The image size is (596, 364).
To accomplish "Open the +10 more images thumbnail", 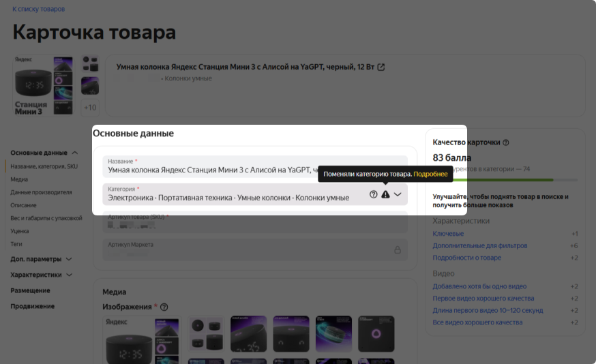I will (90, 107).
